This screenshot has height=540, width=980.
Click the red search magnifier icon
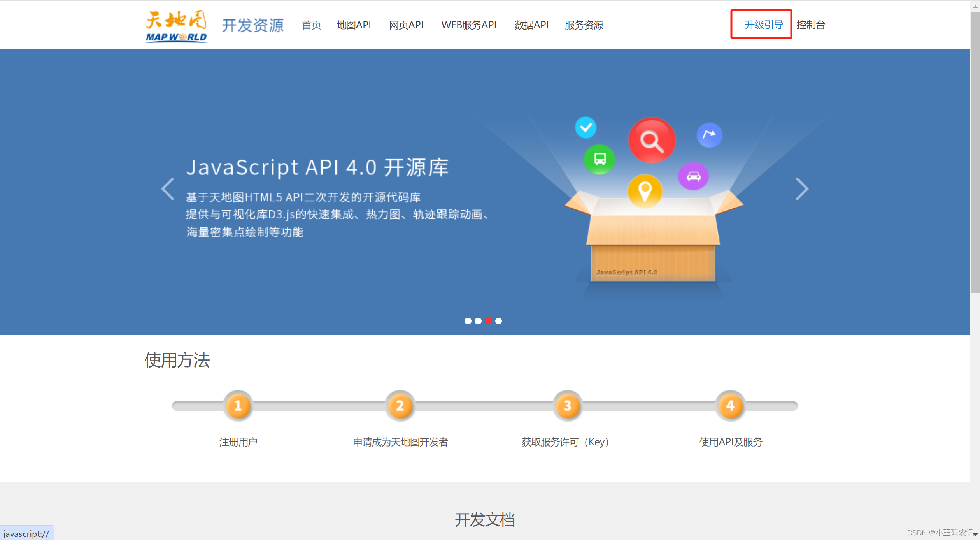click(652, 140)
